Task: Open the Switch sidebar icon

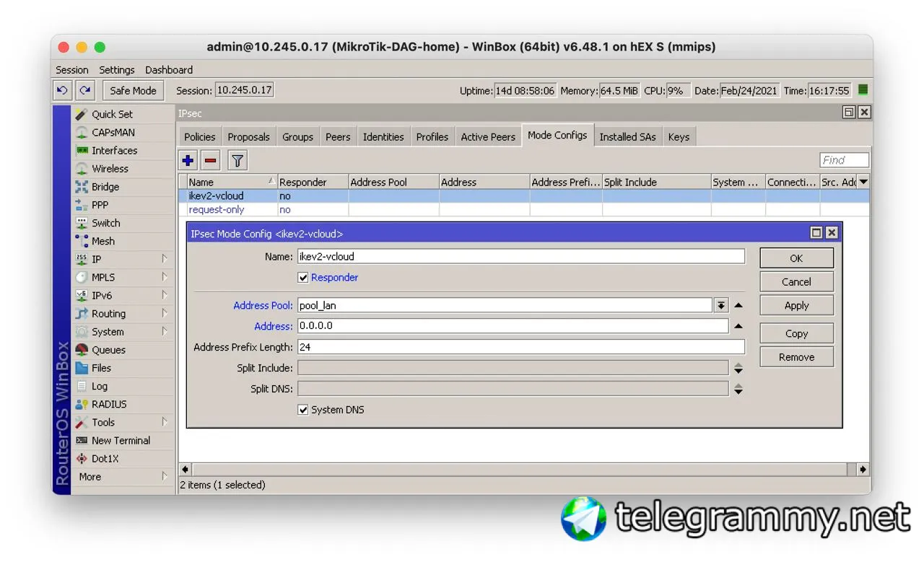Action: point(82,223)
